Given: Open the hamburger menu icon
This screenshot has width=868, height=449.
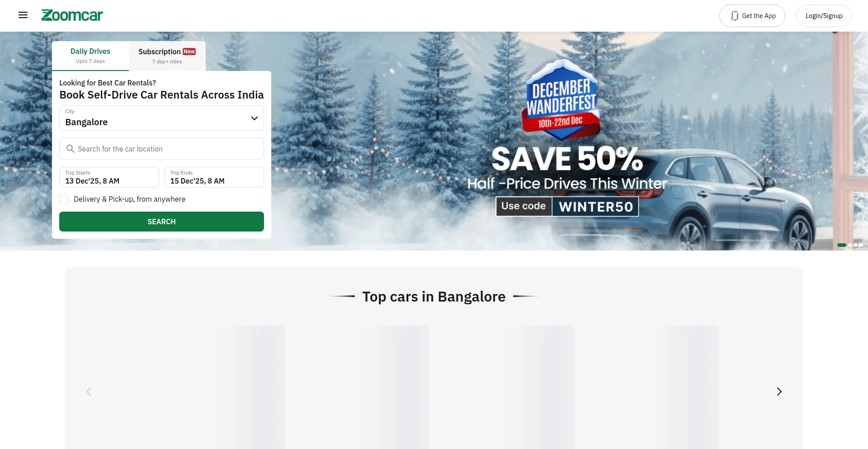Looking at the screenshot, I should pos(23,15).
